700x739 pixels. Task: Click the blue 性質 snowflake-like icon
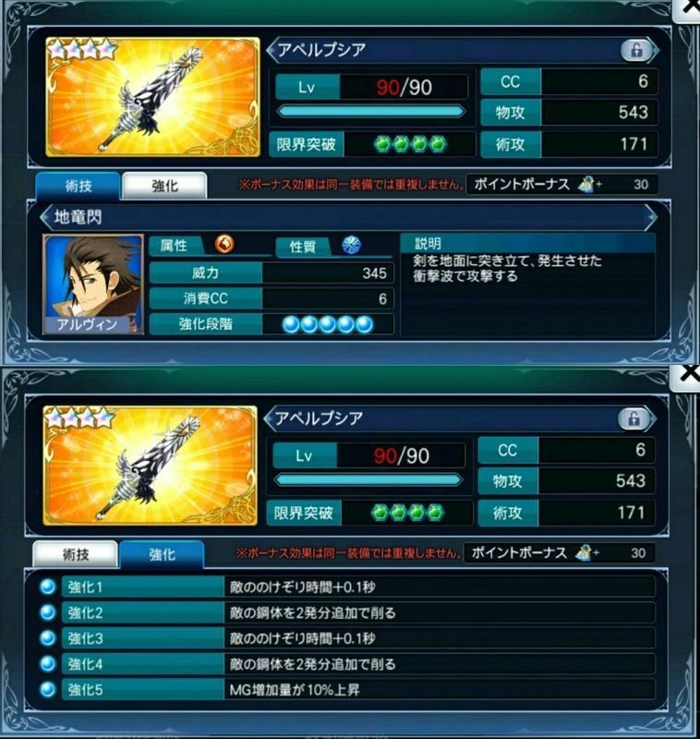point(351,245)
